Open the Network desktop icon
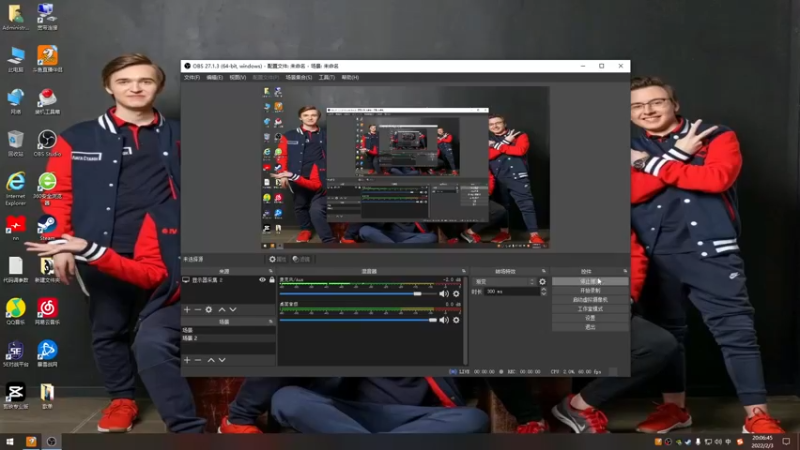This screenshot has width=800, height=450. 15,101
